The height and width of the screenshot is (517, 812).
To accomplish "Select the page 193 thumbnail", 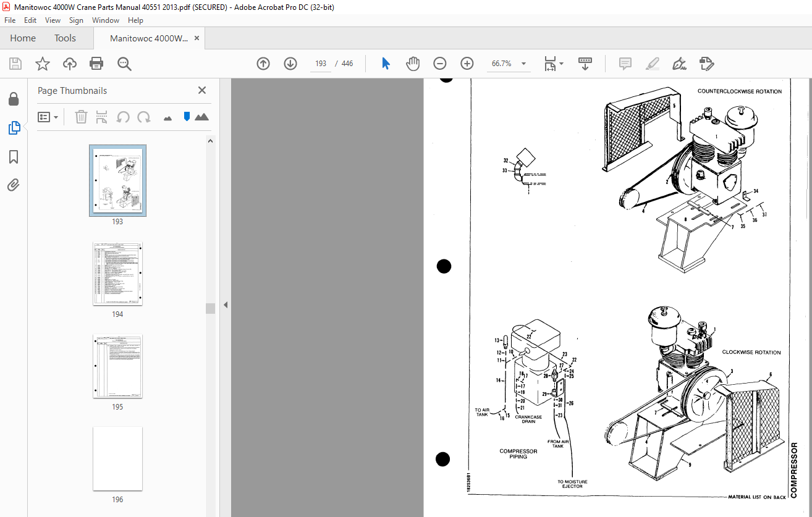I will [117, 181].
